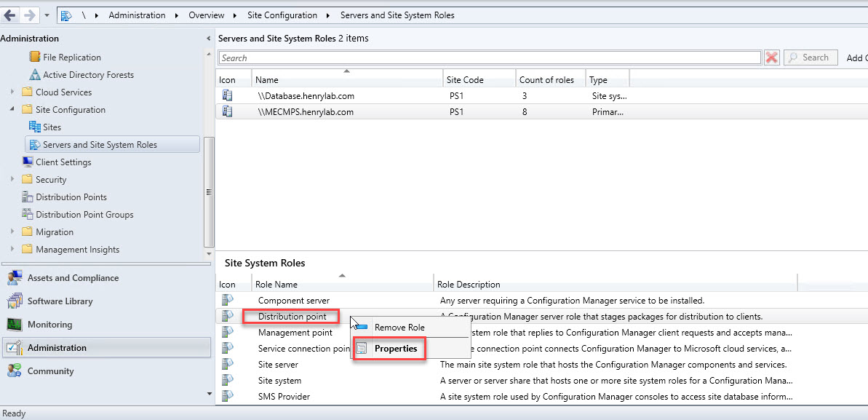The image size is (868, 420).
Task: Open the Monitoring workspace icon
Action: coord(15,325)
